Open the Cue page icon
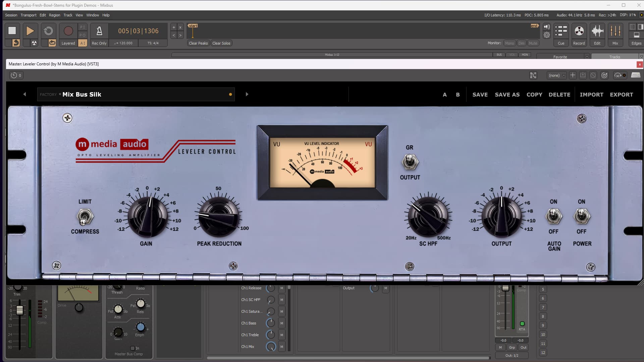 point(561,31)
